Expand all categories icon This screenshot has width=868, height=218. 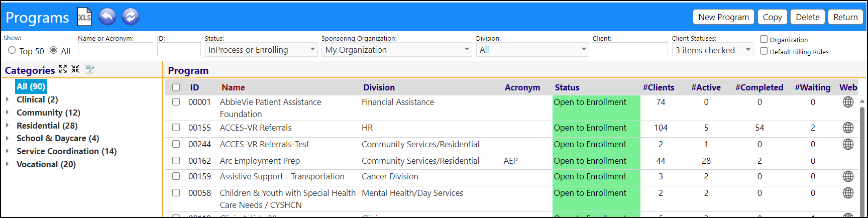coord(63,69)
